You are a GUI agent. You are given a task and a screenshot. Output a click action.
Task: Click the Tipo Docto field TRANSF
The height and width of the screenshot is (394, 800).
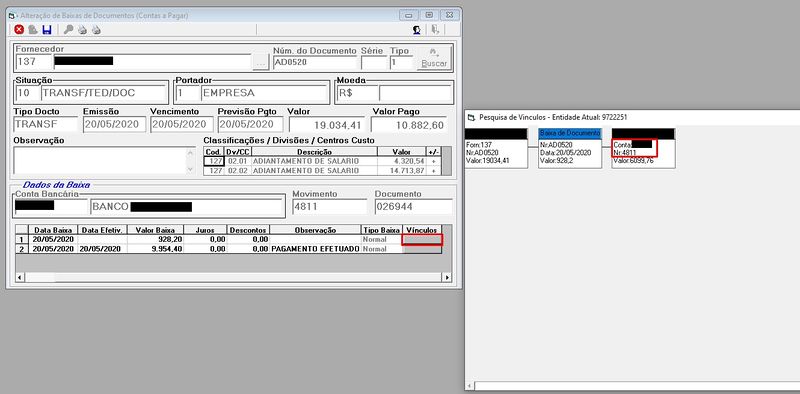click(x=46, y=124)
